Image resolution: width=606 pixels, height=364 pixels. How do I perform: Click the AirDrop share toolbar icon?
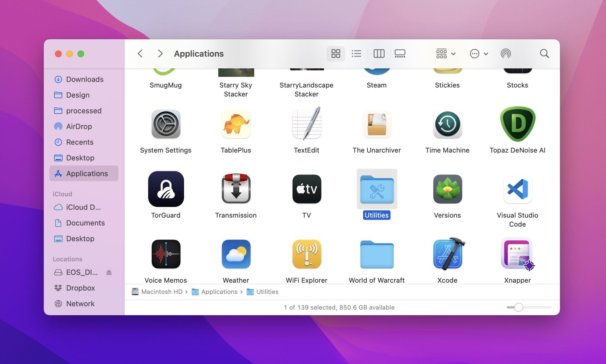click(x=506, y=54)
